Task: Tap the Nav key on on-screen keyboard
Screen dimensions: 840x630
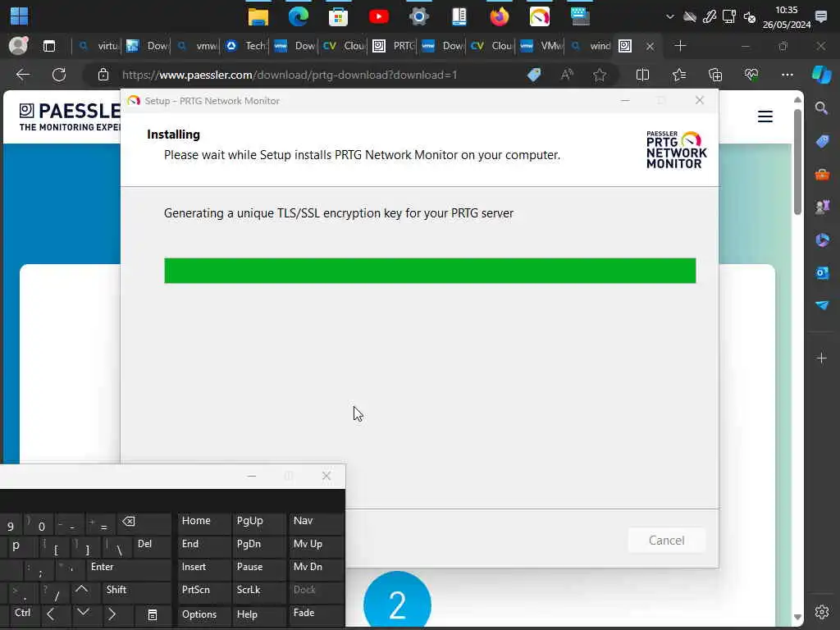Action: (316, 523)
